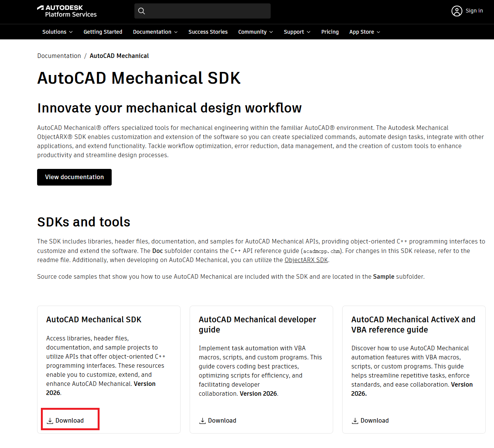The image size is (494, 448).
Task: Expand the App Store menu
Action: click(364, 32)
